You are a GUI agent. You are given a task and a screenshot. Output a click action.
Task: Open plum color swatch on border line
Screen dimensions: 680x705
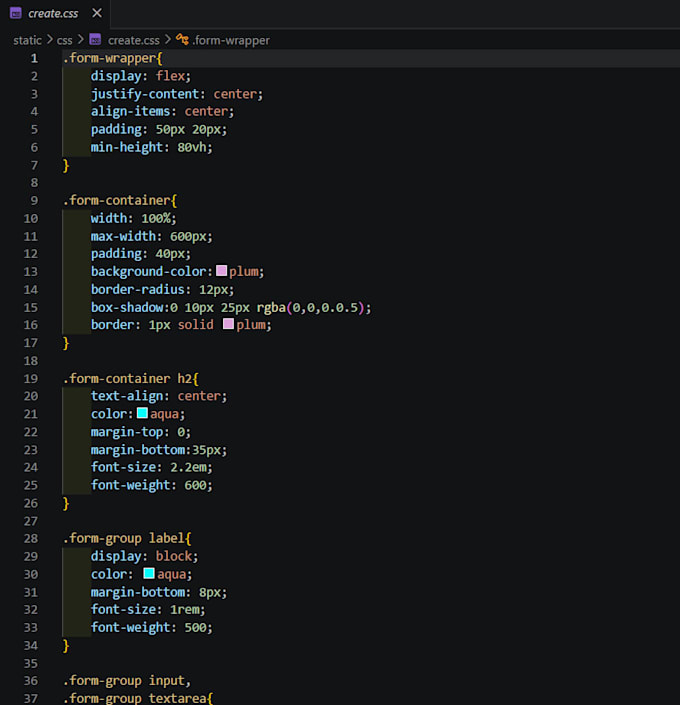point(228,324)
